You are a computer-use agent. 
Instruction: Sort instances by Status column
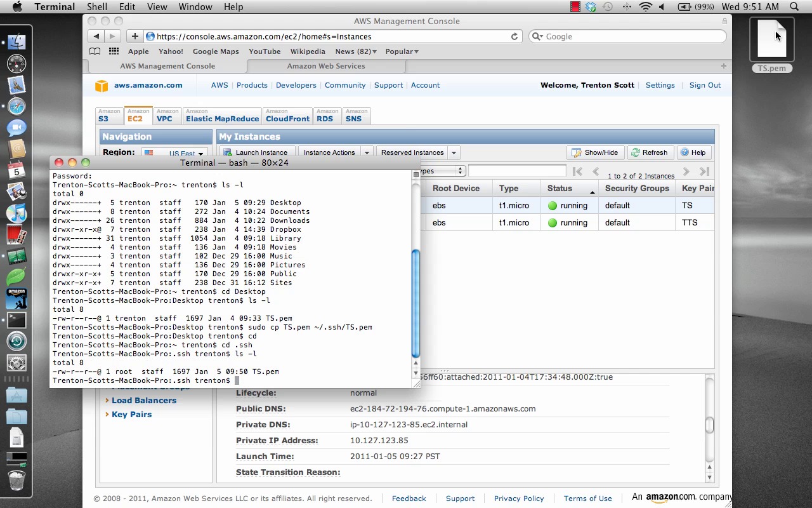click(x=570, y=189)
